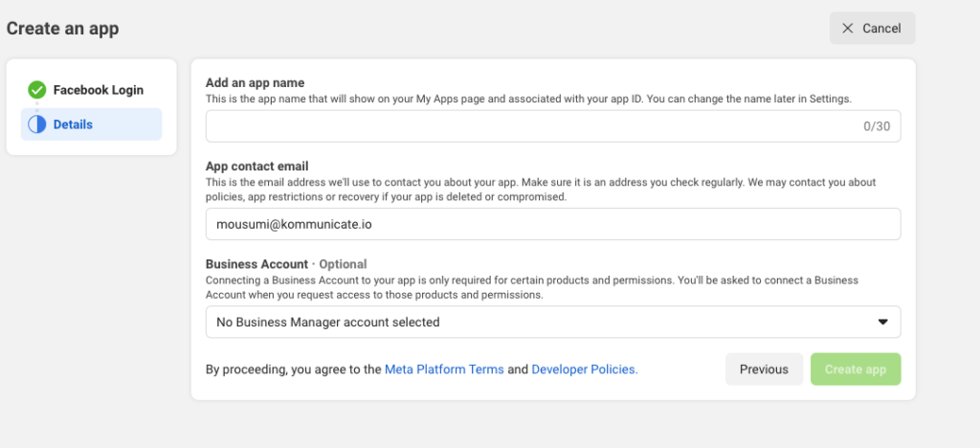Click the app name description text

528,99
